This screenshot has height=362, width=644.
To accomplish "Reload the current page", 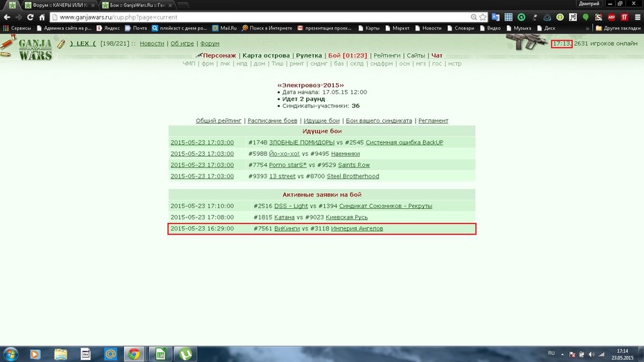I will [30, 17].
